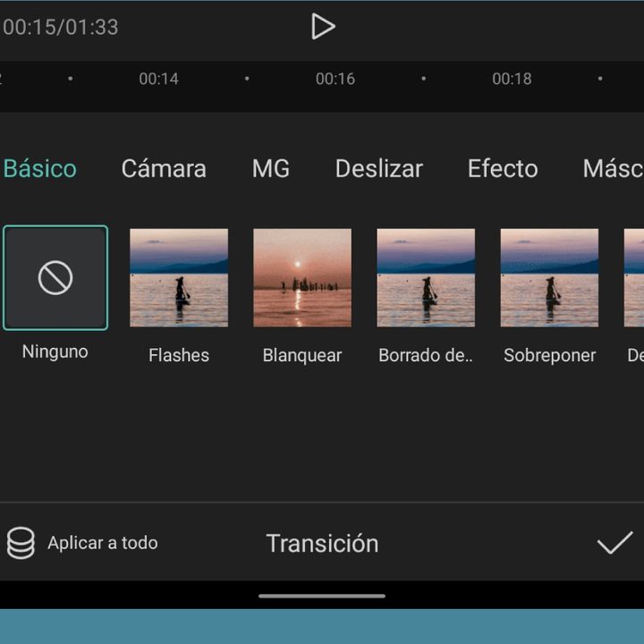Play the video preview
Screen dimensions: 644x644
[x=323, y=26]
